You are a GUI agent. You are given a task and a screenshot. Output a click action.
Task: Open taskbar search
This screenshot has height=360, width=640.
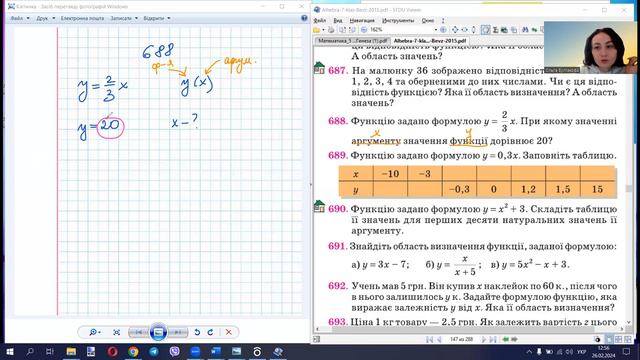tap(30, 351)
